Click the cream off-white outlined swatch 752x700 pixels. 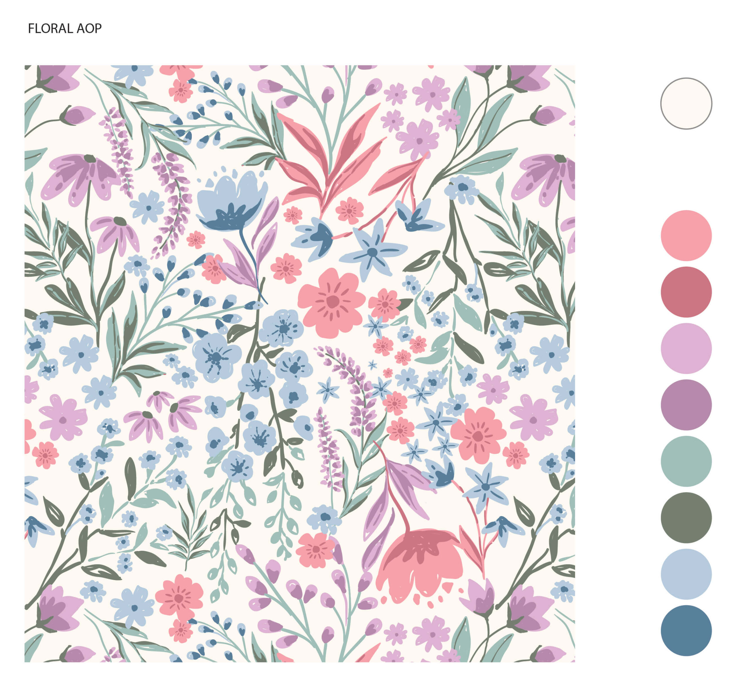click(686, 103)
